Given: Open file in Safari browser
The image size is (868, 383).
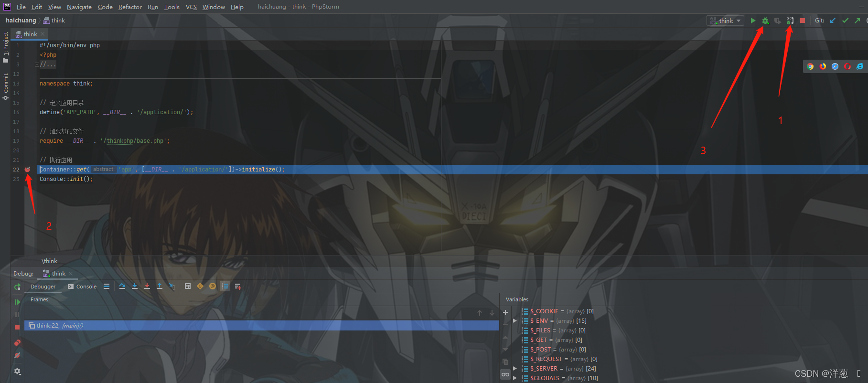Looking at the screenshot, I should click(x=835, y=66).
